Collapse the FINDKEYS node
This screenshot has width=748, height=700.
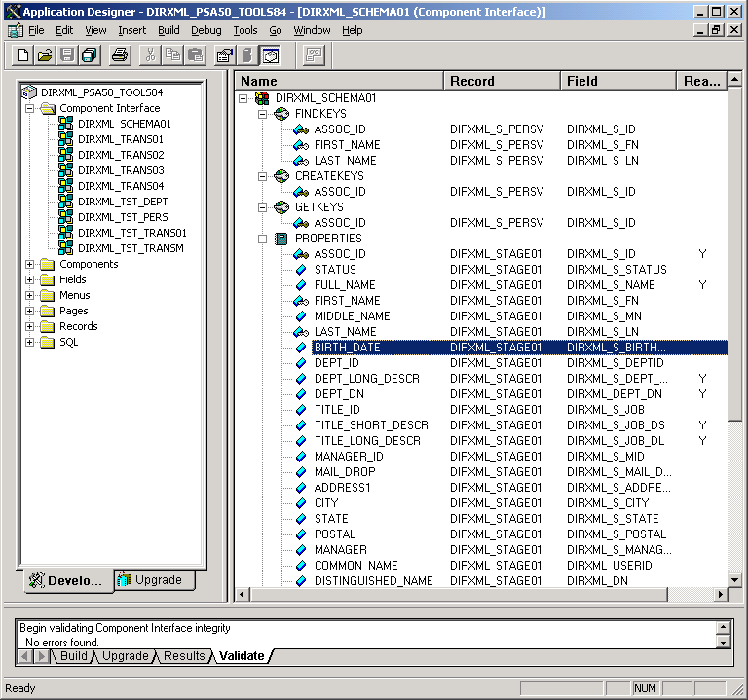(x=263, y=114)
